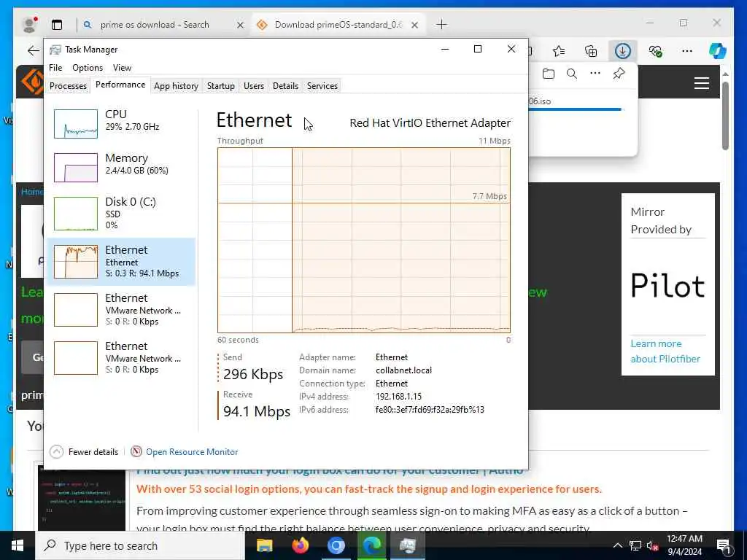747x560 pixels.
Task: Open network tray icon
Action: (x=635, y=545)
